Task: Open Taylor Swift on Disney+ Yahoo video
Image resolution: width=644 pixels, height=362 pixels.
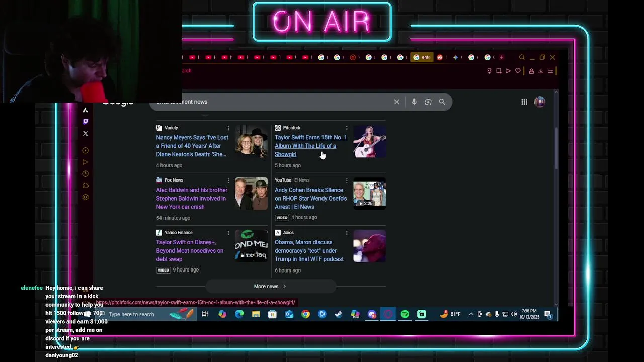Action: [190, 250]
